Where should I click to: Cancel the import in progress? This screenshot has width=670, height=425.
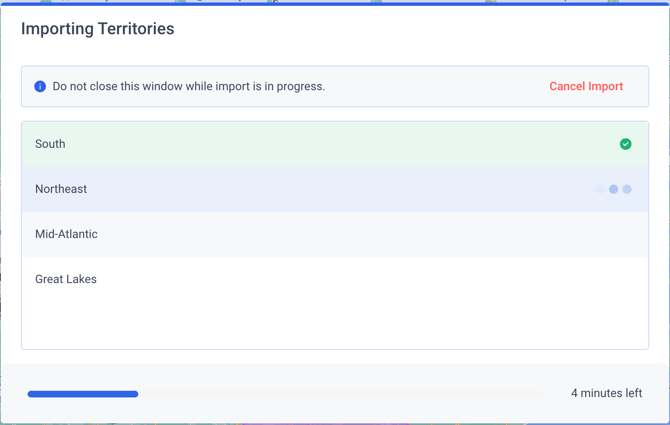(586, 87)
